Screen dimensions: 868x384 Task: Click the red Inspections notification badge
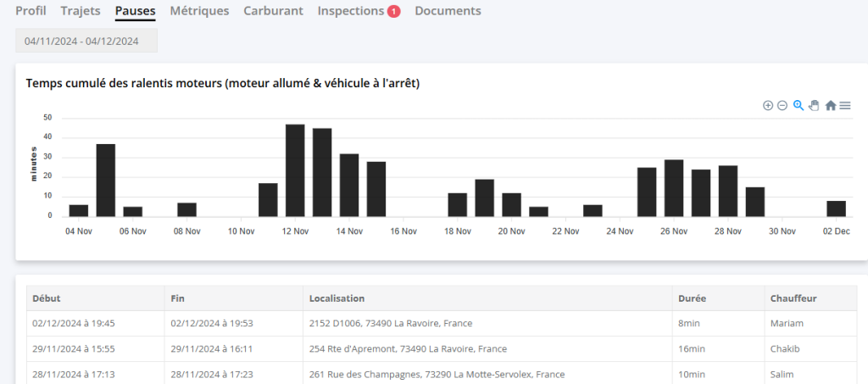(x=394, y=12)
